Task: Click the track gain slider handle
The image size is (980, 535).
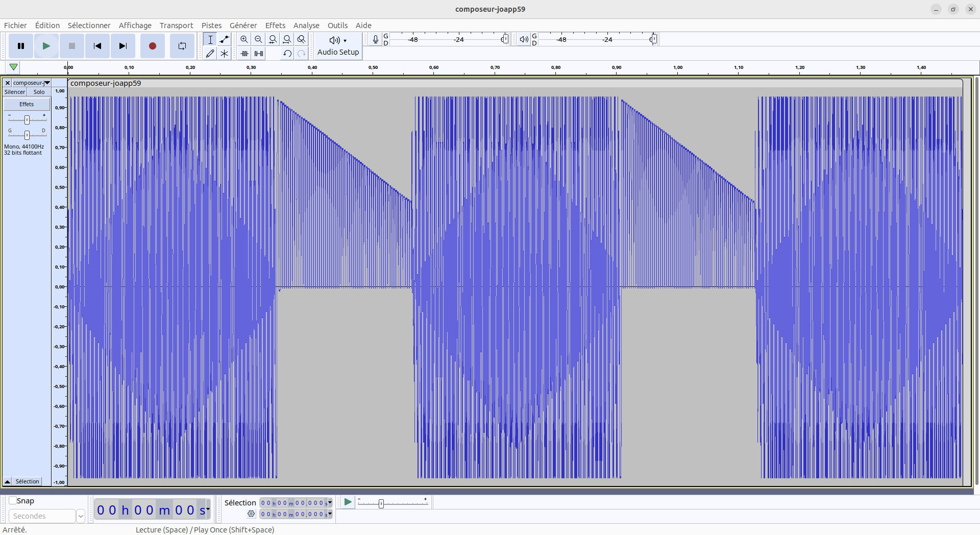Action: [27, 119]
